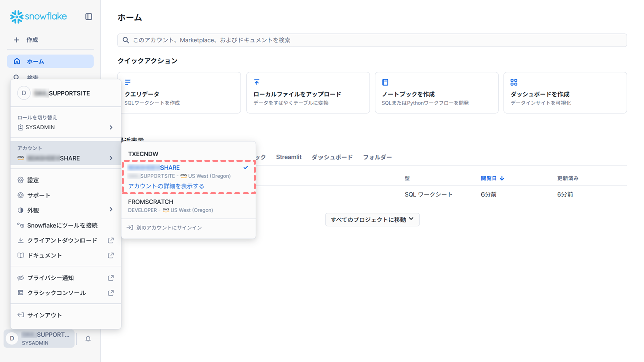The image size is (644, 362).
Task: Click the Snowflake logo
Action: tap(38, 17)
